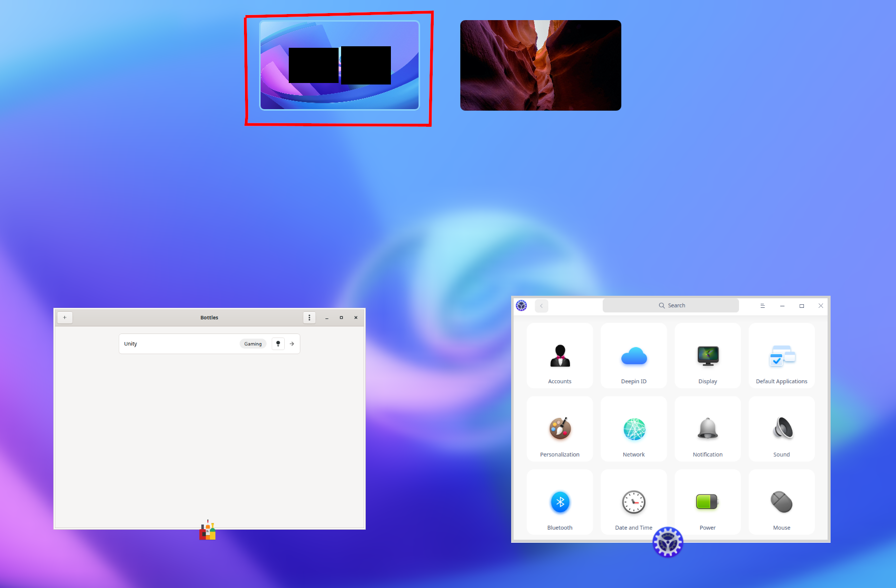Open Display settings
The image size is (896, 588).
tap(707, 355)
